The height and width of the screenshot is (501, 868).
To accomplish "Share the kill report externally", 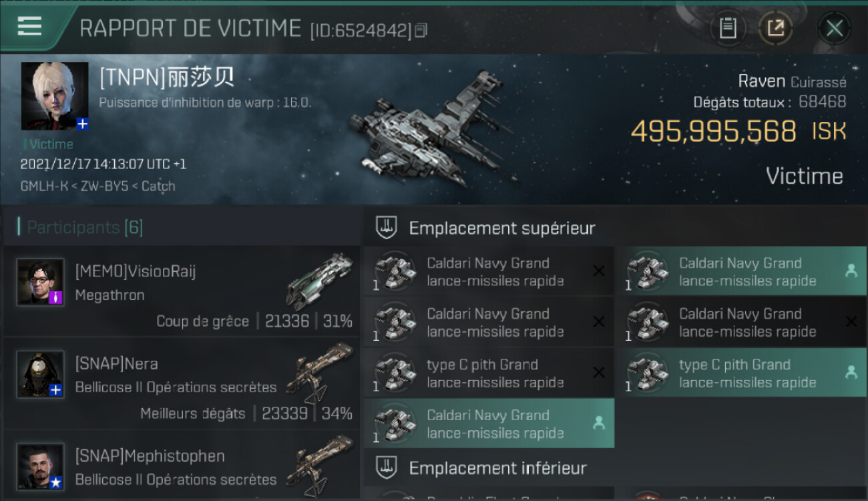I will [x=775, y=28].
